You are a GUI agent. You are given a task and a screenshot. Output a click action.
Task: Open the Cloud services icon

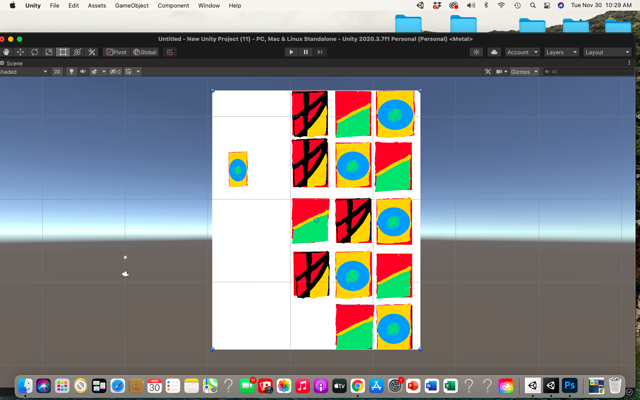pos(493,52)
